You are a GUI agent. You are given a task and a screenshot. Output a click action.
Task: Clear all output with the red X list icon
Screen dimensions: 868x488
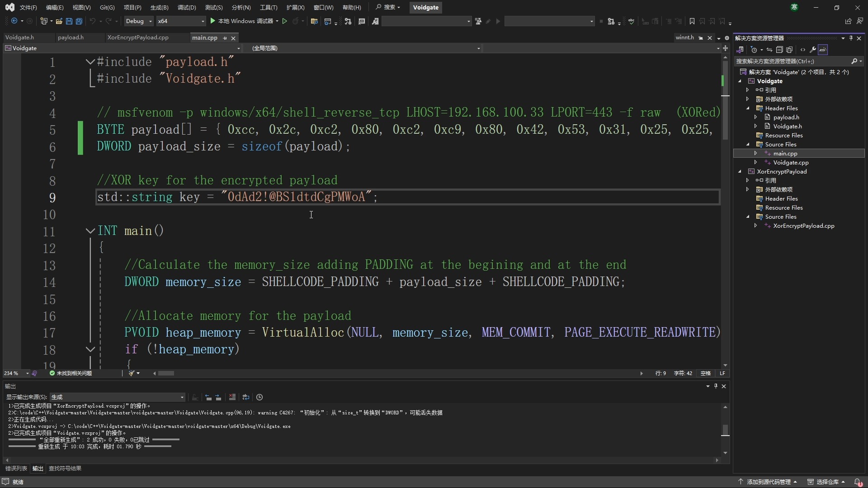(232, 397)
